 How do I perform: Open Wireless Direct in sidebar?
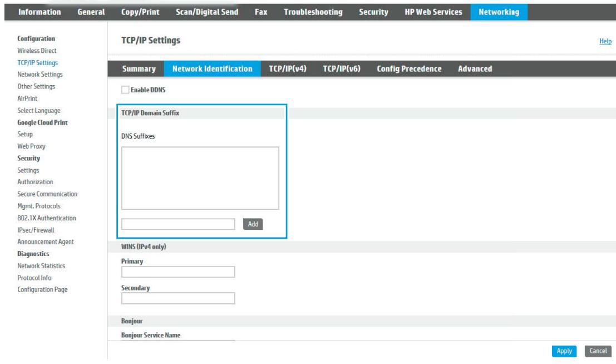37,51
